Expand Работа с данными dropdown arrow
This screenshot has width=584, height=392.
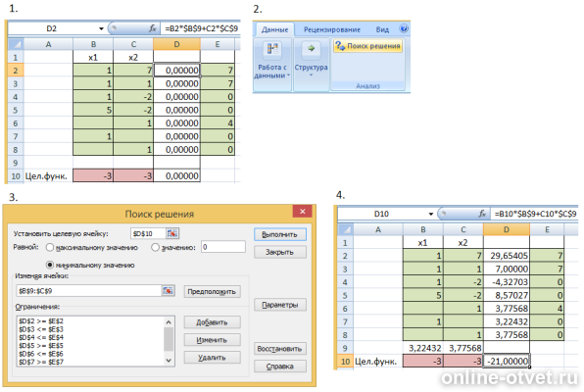click(288, 75)
